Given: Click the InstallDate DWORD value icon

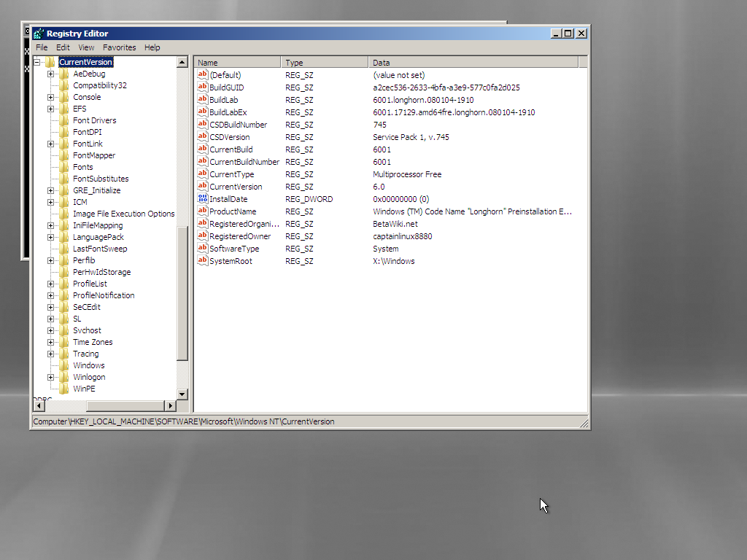Looking at the screenshot, I should point(203,199).
